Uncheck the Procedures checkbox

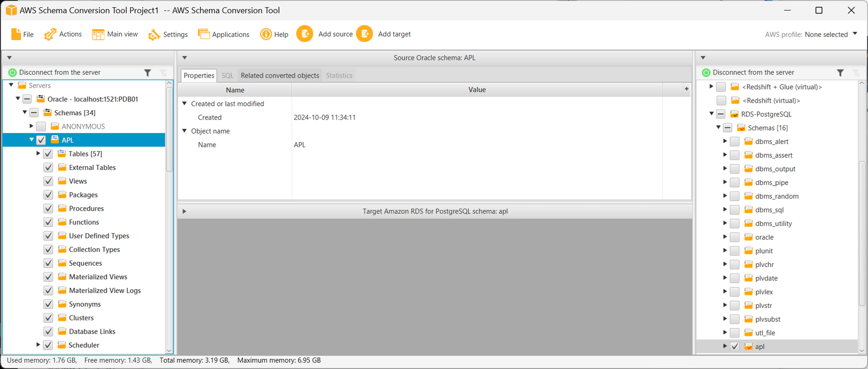click(x=48, y=208)
